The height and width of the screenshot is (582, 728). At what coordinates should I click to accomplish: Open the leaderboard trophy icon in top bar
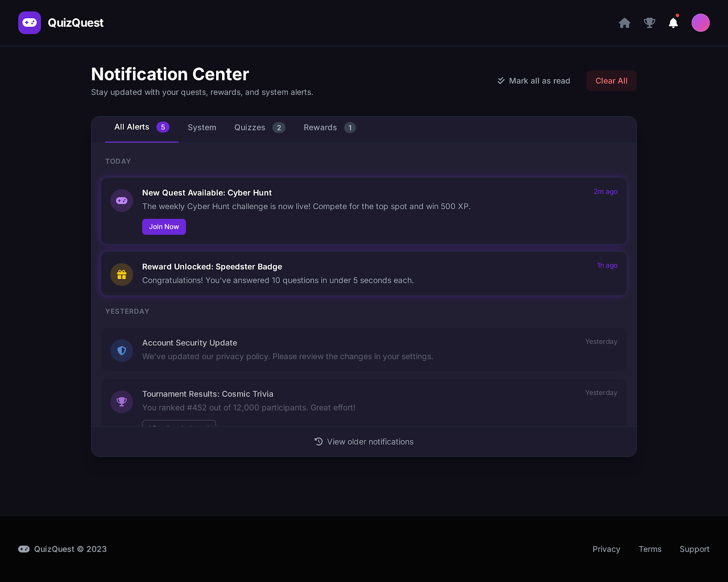click(649, 22)
